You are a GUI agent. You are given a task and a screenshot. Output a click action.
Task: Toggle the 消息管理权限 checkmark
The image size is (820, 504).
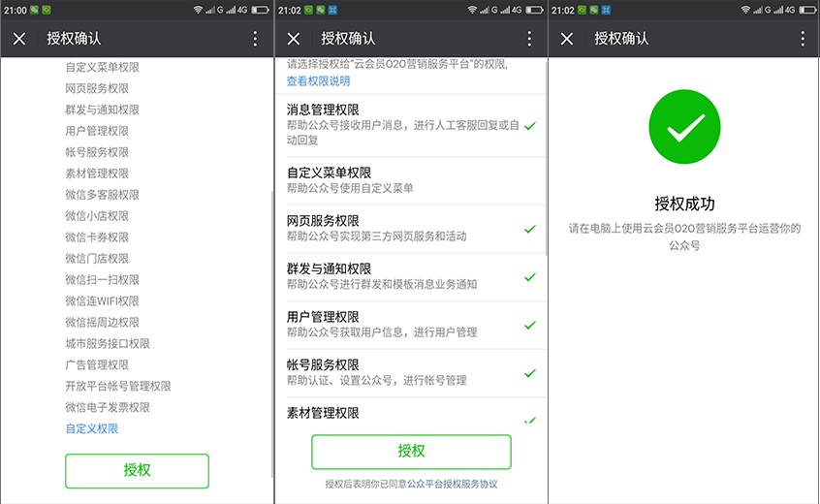(530, 126)
